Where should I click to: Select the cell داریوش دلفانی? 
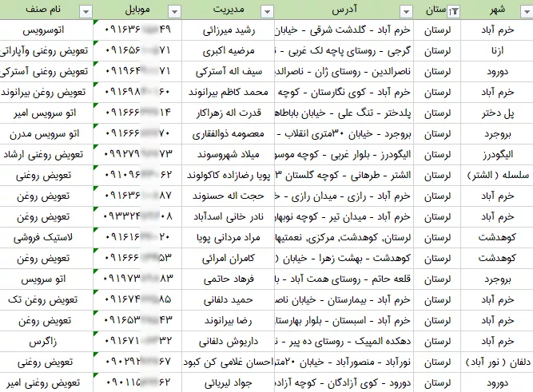coord(228,341)
